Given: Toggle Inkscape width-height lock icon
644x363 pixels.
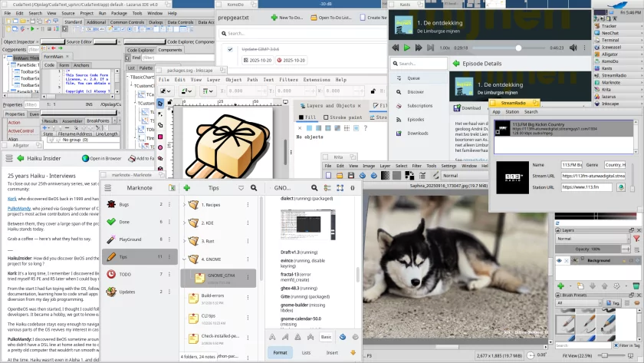Looking at the screenshot, I should 373,91.
